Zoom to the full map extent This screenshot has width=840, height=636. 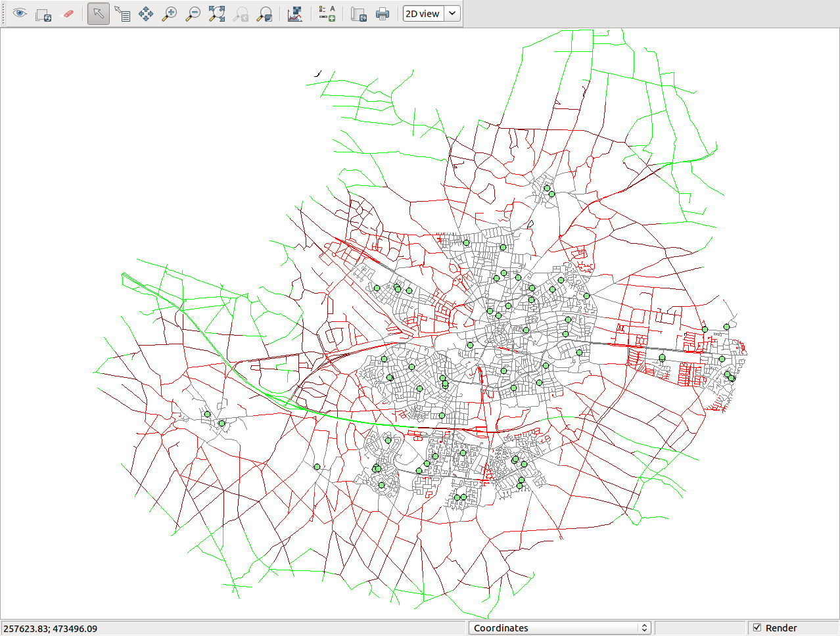(x=217, y=14)
